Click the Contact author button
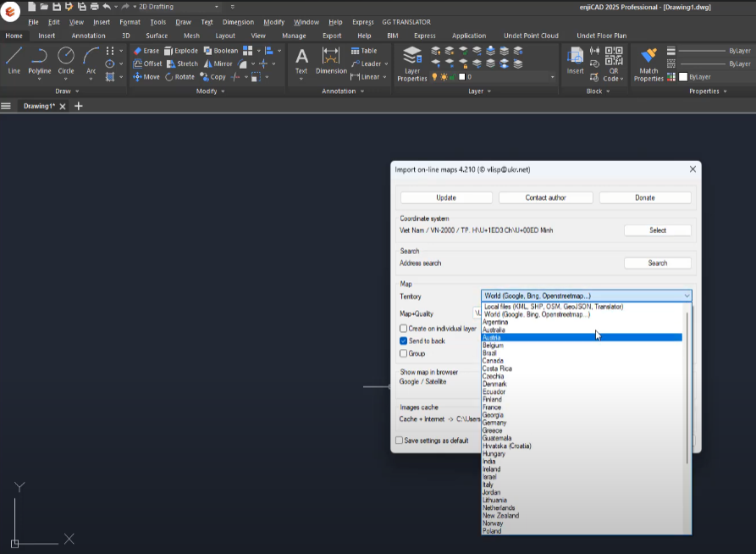 [x=545, y=197]
